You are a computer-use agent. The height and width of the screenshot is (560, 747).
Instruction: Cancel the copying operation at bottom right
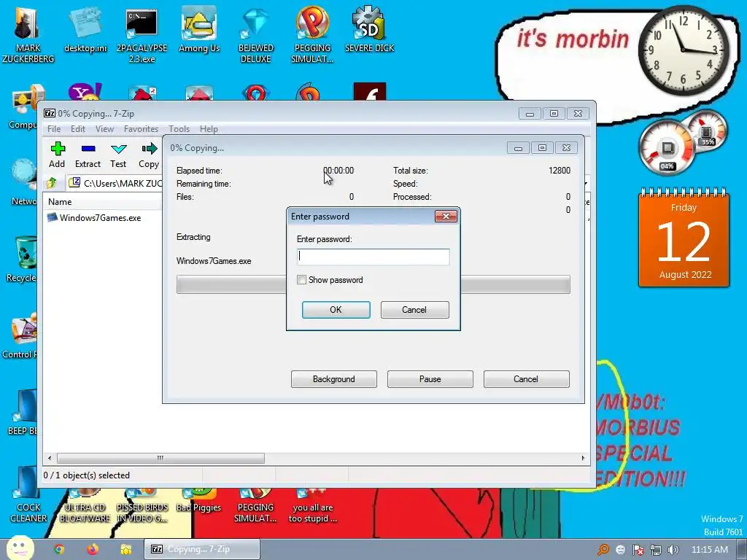coord(527,379)
